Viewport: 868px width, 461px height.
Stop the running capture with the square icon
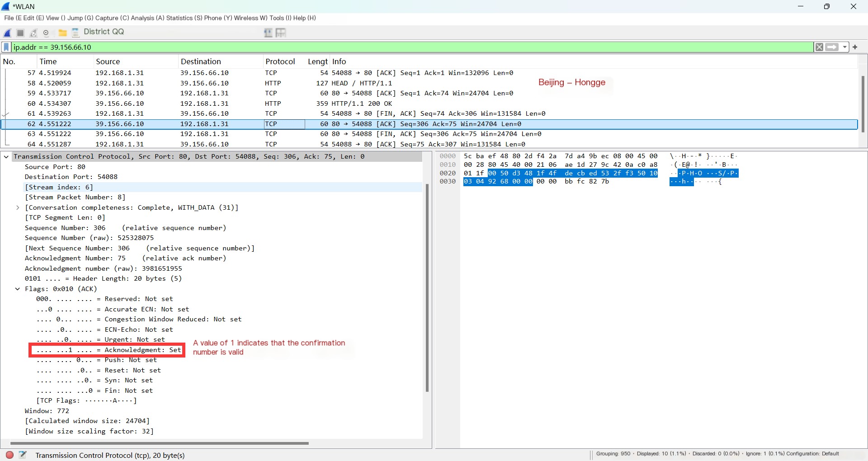20,33
